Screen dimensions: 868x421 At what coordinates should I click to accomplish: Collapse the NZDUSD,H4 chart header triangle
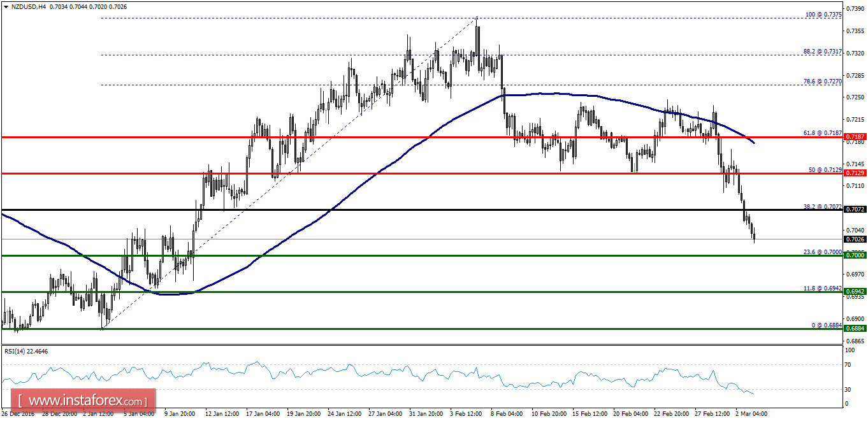click(6, 6)
